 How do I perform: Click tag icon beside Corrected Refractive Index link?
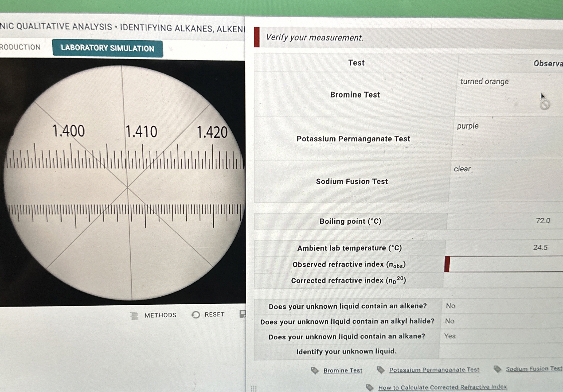pyautogui.click(x=370, y=388)
